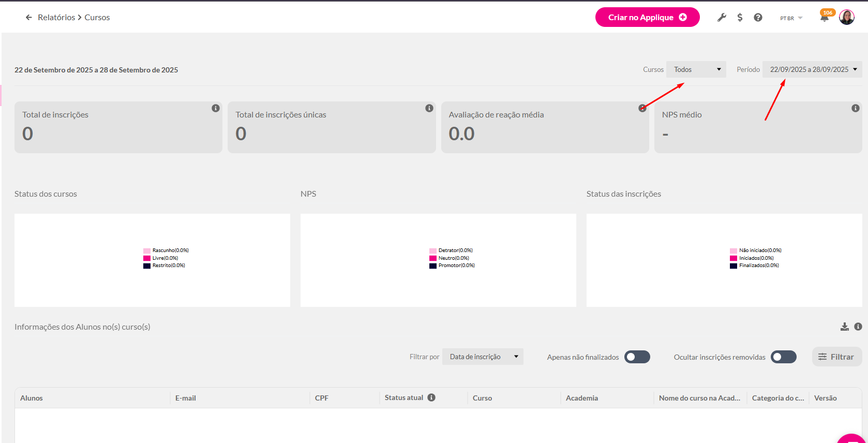
Task: Click the dollar sign billing icon
Action: point(740,18)
